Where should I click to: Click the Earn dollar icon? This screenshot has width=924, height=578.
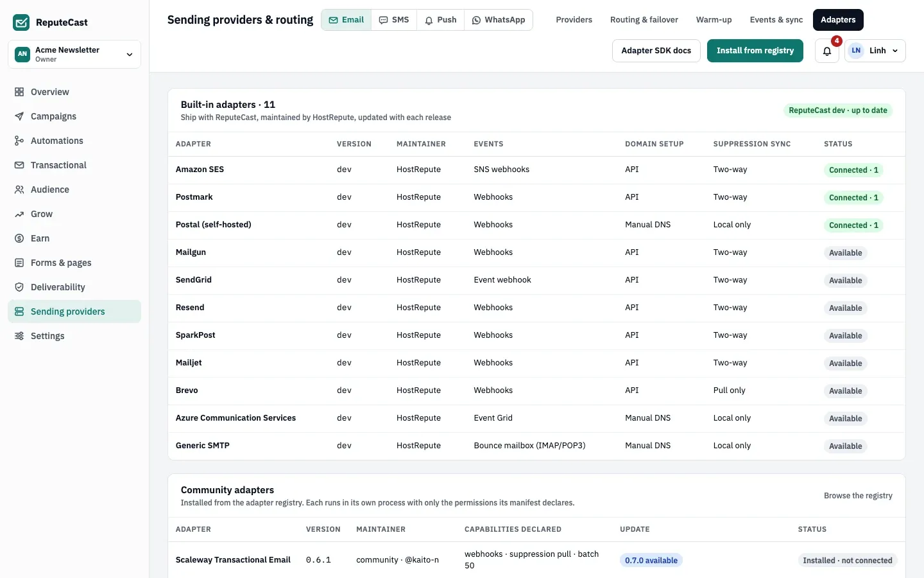[19, 238]
